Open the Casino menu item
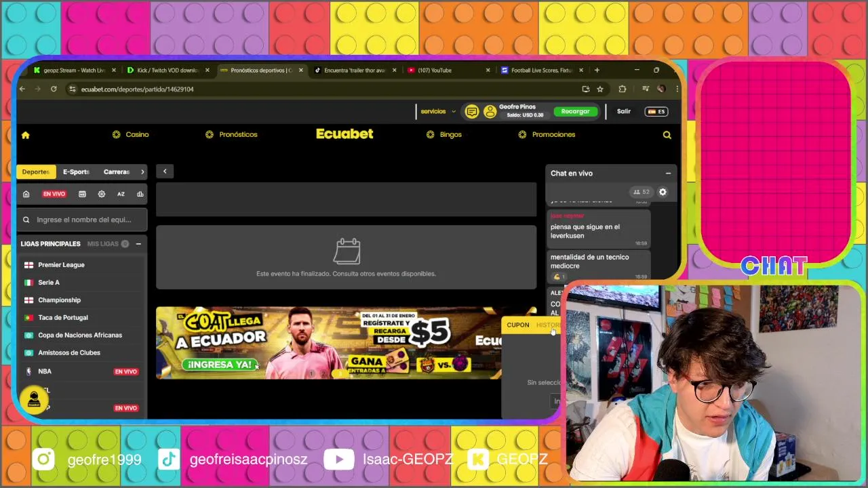The height and width of the screenshot is (488, 868). pos(131,135)
